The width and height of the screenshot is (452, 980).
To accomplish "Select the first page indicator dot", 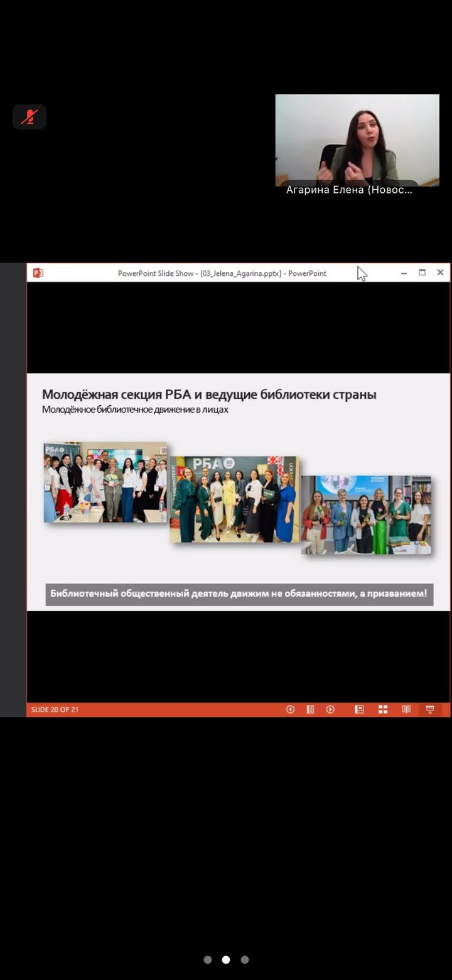I will pos(207,959).
